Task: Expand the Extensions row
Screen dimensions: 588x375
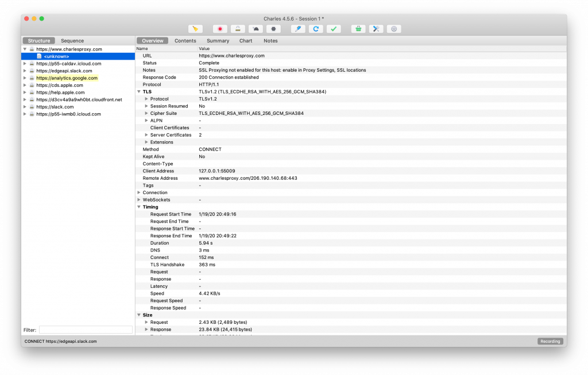Action: (146, 142)
